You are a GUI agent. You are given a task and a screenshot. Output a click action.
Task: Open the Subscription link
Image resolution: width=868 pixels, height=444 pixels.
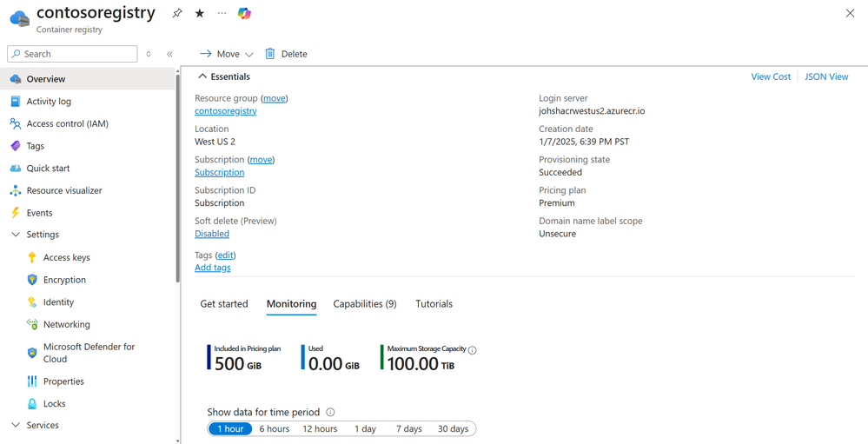(219, 172)
